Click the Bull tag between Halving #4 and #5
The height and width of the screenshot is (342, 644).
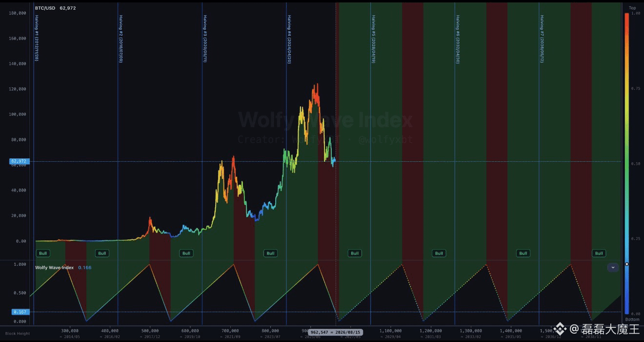coord(355,253)
